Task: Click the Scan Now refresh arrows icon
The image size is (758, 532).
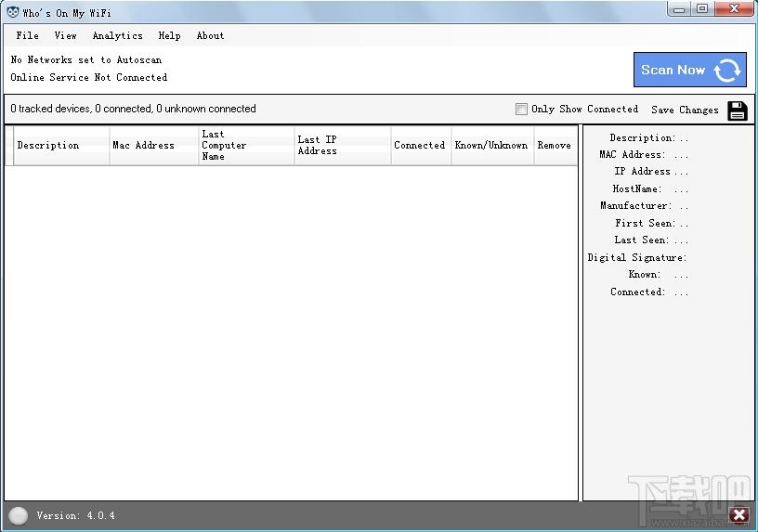Action: coord(727,71)
